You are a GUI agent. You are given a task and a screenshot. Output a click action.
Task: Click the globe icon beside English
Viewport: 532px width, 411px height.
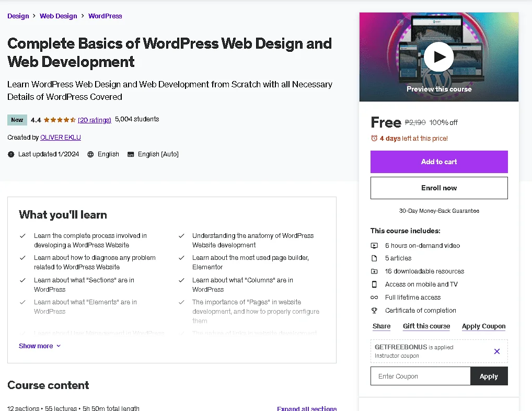(90, 154)
